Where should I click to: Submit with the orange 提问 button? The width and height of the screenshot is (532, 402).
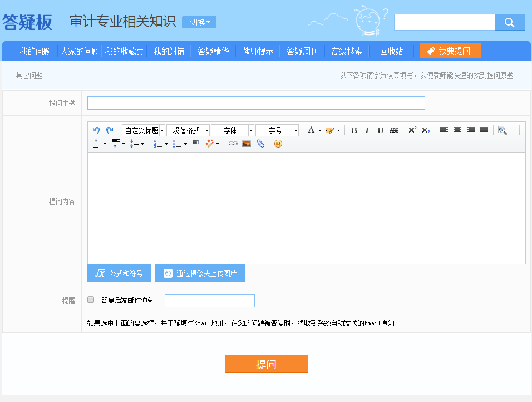(x=266, y=364)
